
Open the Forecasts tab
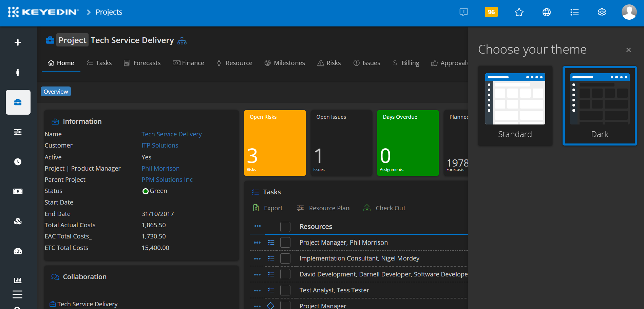click(x=142, y=63)
